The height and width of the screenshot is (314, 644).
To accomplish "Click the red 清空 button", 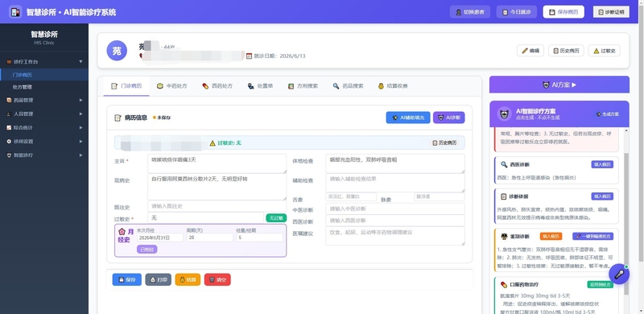I will pos(217,279).
